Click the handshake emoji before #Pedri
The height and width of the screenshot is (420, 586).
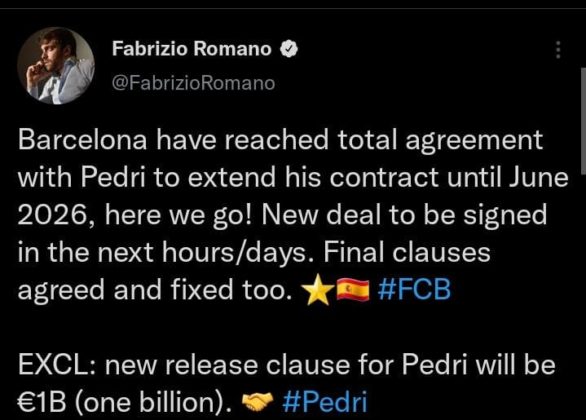pos(257,402)
